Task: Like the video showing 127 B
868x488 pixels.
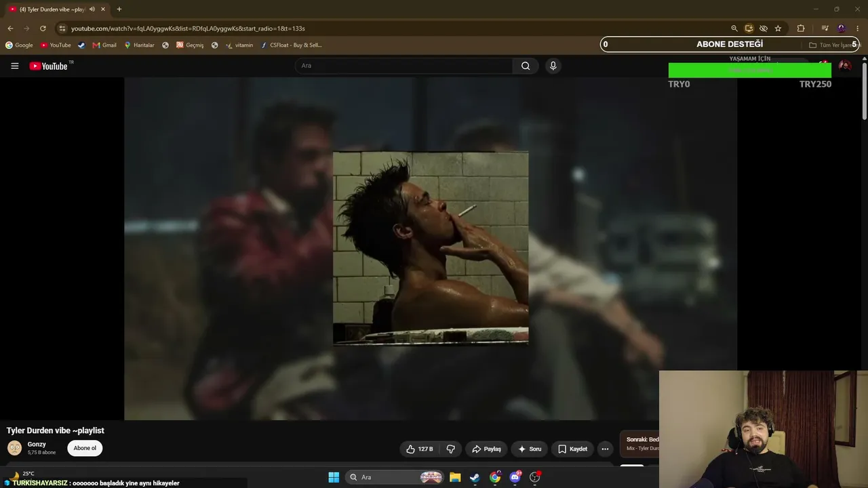Action: tap(419, 449)
